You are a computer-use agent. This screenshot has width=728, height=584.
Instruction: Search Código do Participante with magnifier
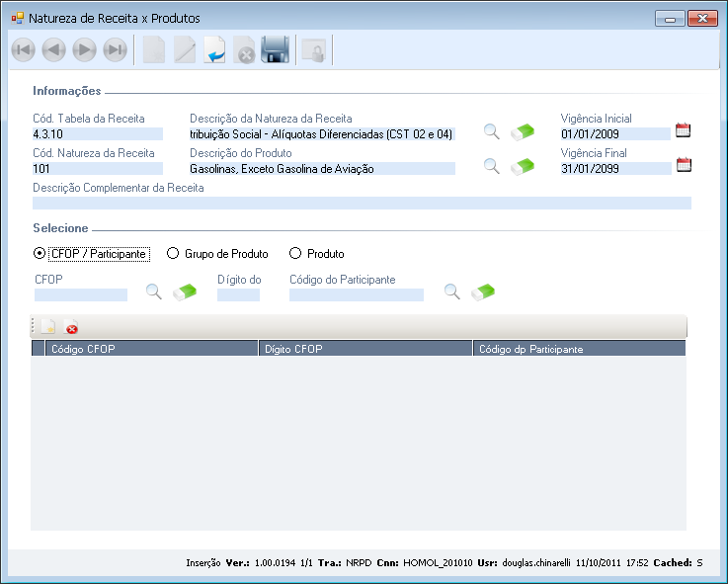[x=451, y=292]
